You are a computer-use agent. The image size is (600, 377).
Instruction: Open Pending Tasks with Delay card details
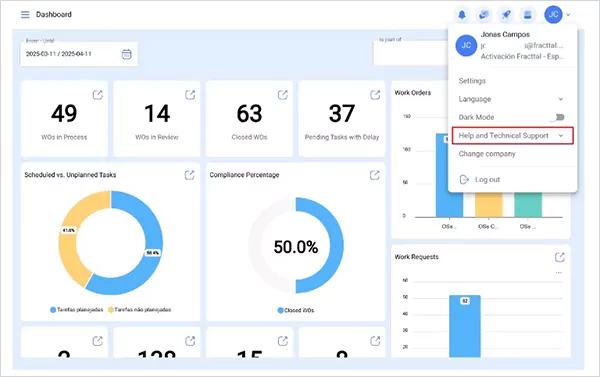(x=375, y=95)
